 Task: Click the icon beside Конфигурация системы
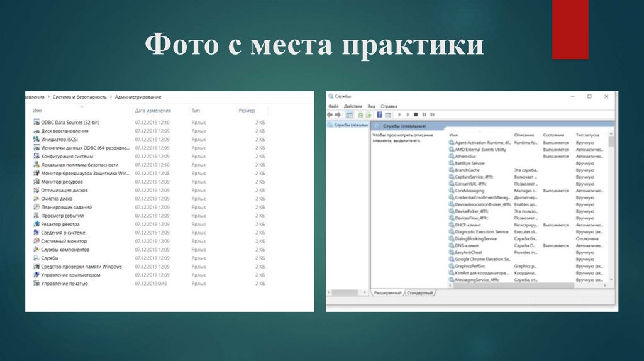click(x=36, y=156)
